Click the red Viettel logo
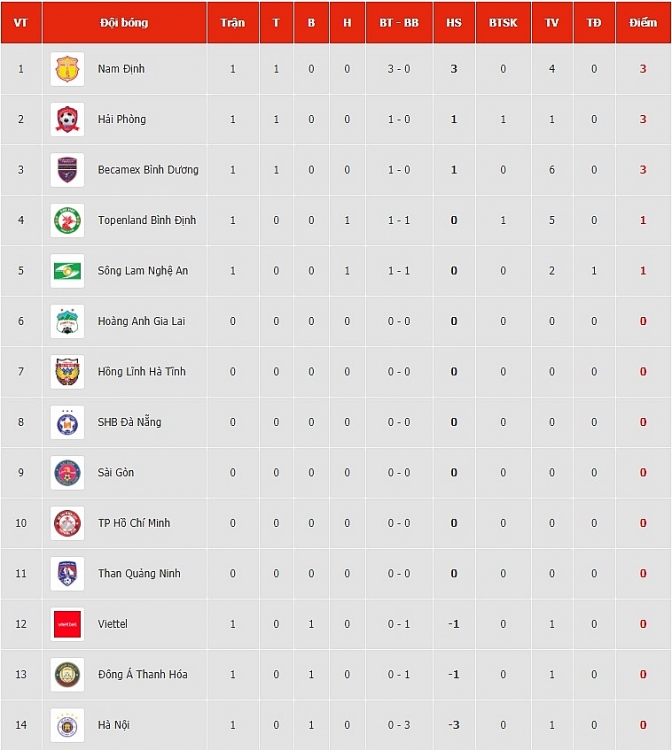 (x=67, y=624)
